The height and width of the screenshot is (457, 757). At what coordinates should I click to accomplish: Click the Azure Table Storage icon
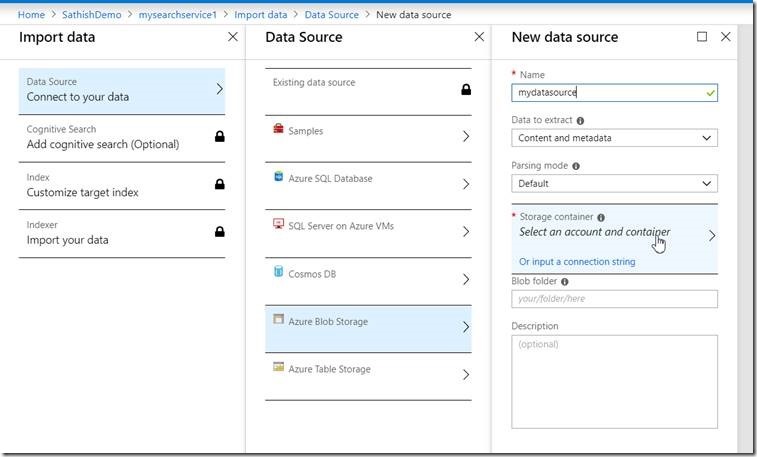click(x=278, y=366)
